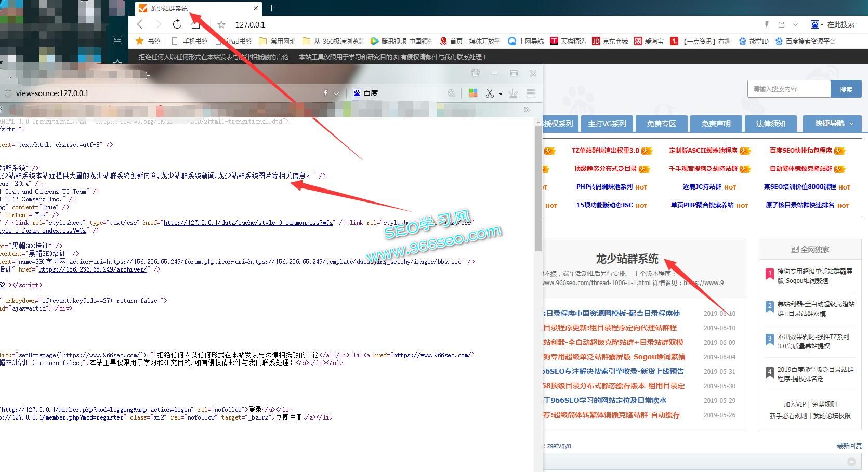Image resolution: width=868 pixels, height=472 pixels.
Task: Expand the 快捷导航 dropdown
Action: (832, 124)
